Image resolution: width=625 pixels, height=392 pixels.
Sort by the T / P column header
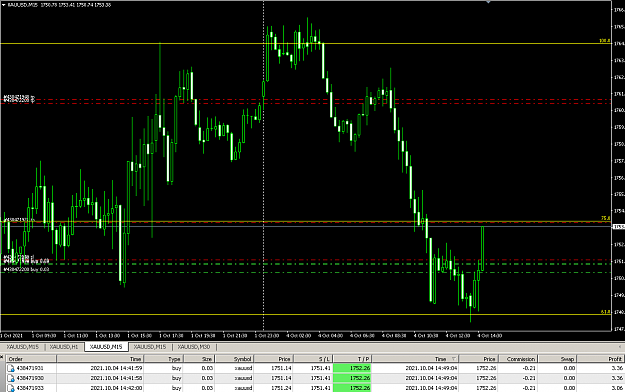[352, 359]
